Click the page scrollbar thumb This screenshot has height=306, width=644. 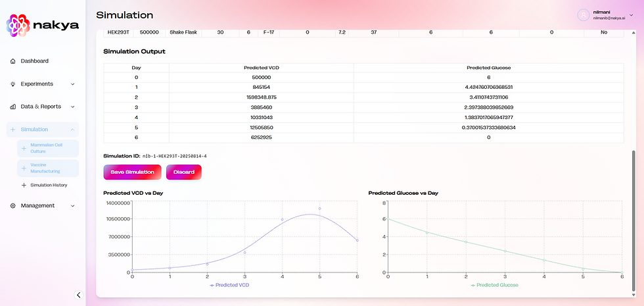coord(633,220)
